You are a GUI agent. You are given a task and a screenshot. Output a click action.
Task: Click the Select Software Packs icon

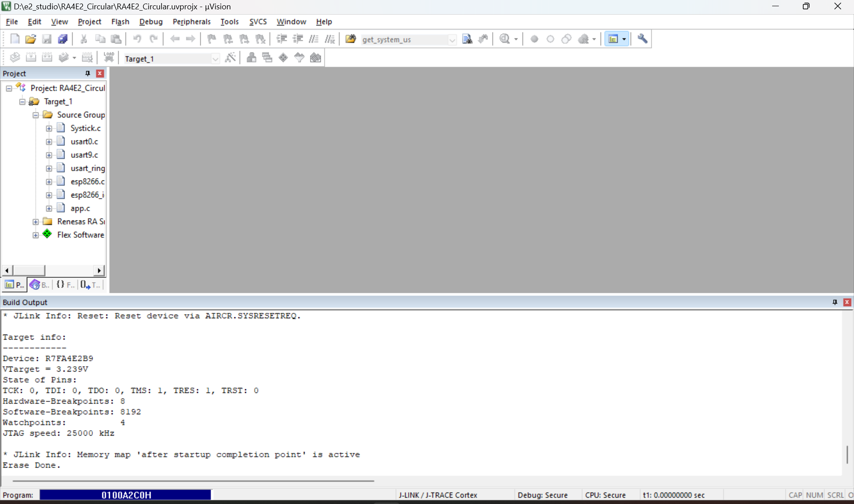(x=299, y=57)
